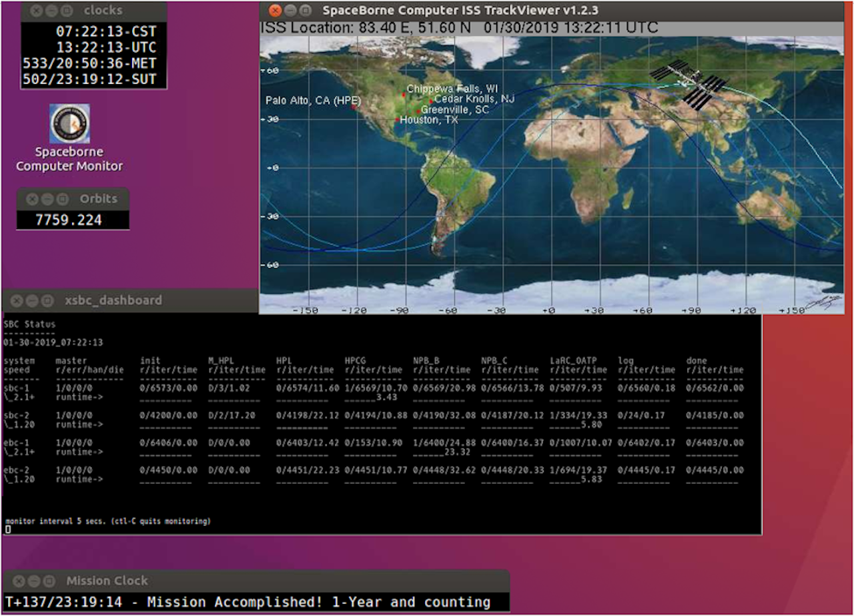This screenshot has width=854, height=616.
Task: Click the sbc-1 system row label
Action: pos(17,388)
